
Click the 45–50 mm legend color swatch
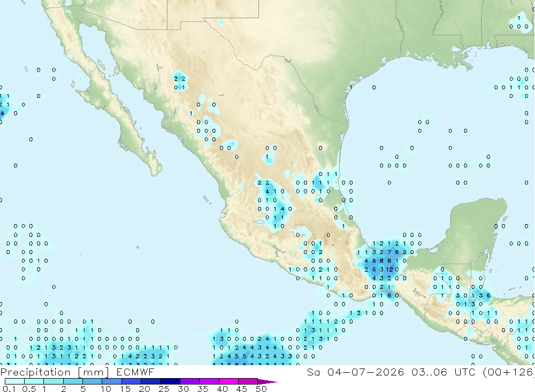click(x=248, y=381)
